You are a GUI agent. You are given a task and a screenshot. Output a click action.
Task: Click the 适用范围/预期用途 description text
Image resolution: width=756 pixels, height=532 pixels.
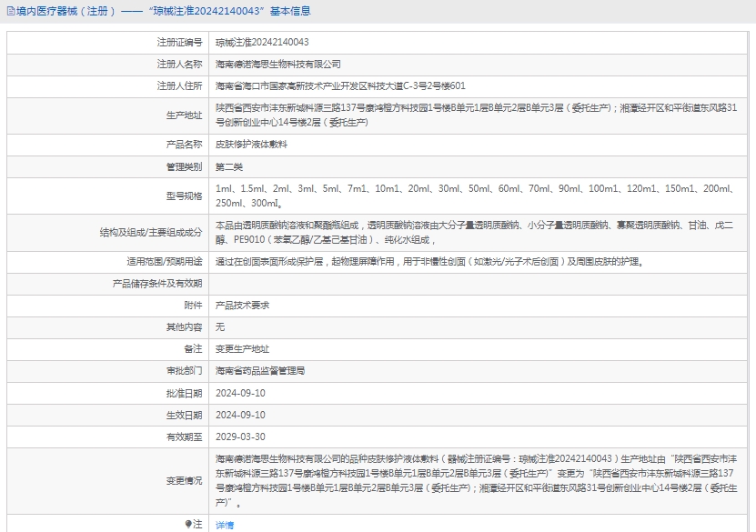coord(429,261)
